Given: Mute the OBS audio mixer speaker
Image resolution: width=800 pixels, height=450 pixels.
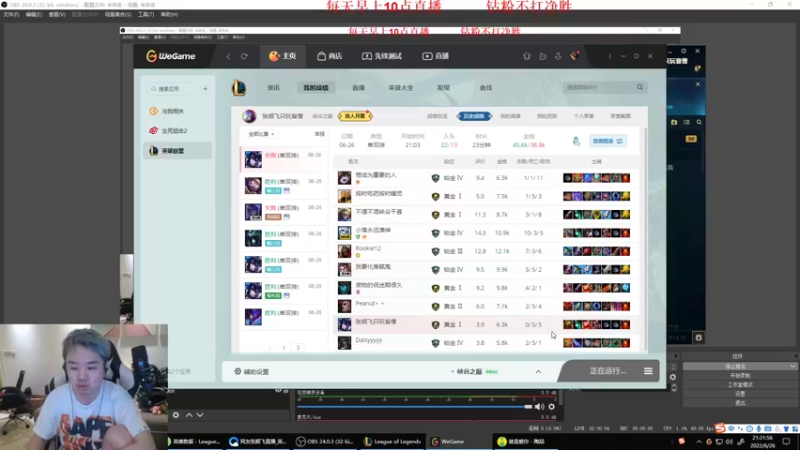Looking at the screenshot, I should click(539, 407).
